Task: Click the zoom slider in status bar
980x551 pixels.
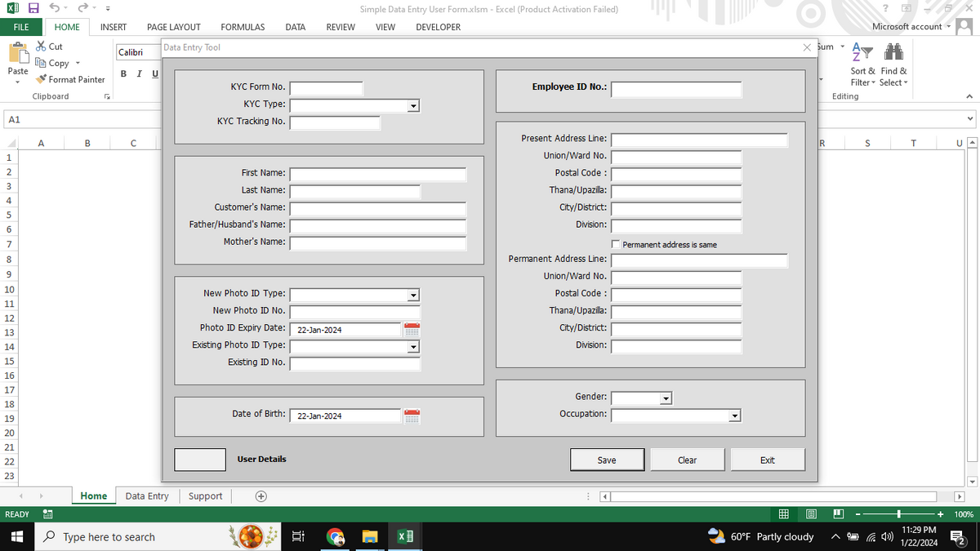Action: 898,514
